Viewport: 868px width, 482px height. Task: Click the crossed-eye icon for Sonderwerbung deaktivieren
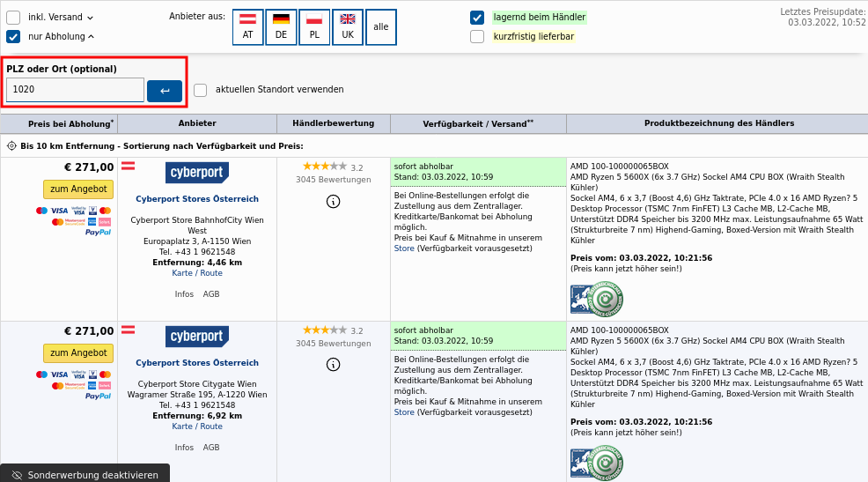17,475
